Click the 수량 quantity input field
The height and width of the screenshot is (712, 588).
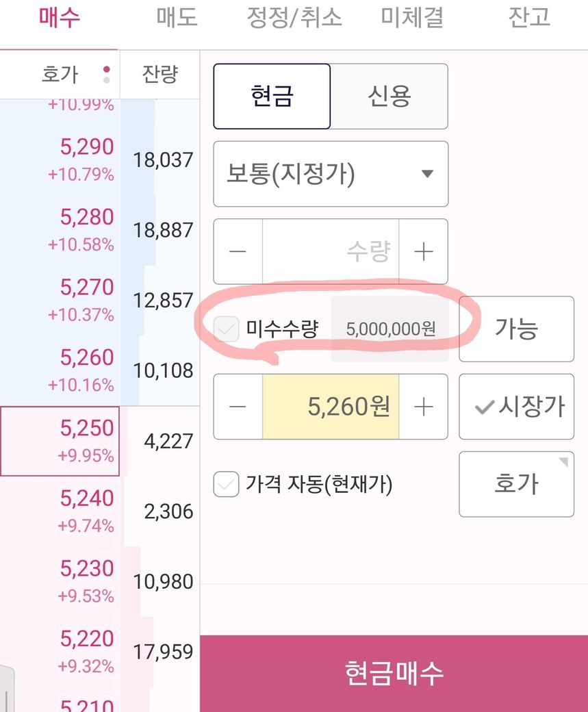(x=331, y=252)
